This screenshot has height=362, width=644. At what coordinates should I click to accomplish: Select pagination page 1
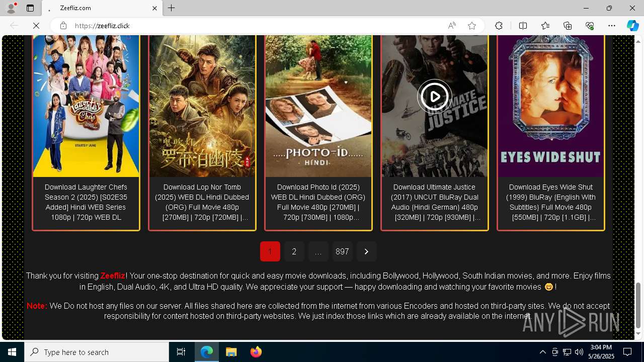(x=270, y=251)
